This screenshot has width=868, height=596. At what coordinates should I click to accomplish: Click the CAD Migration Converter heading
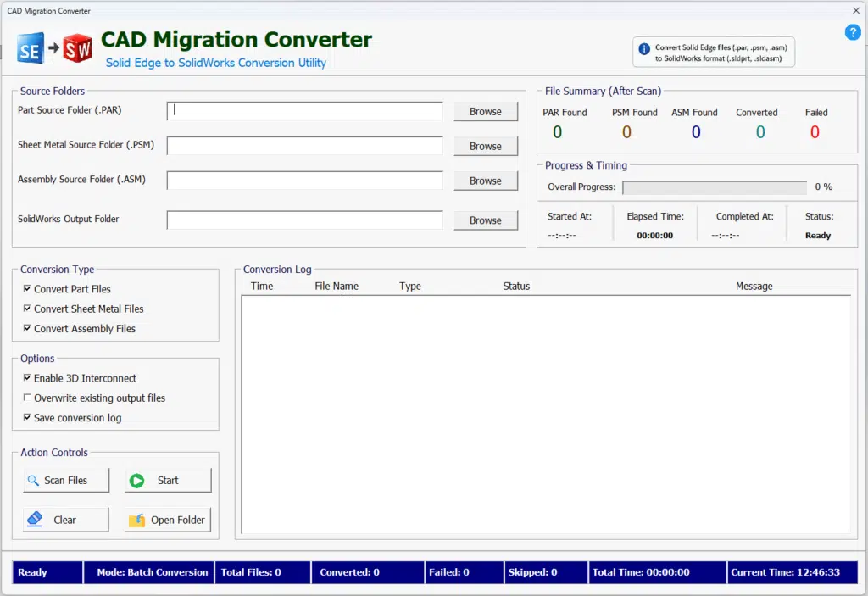(236, 39)
